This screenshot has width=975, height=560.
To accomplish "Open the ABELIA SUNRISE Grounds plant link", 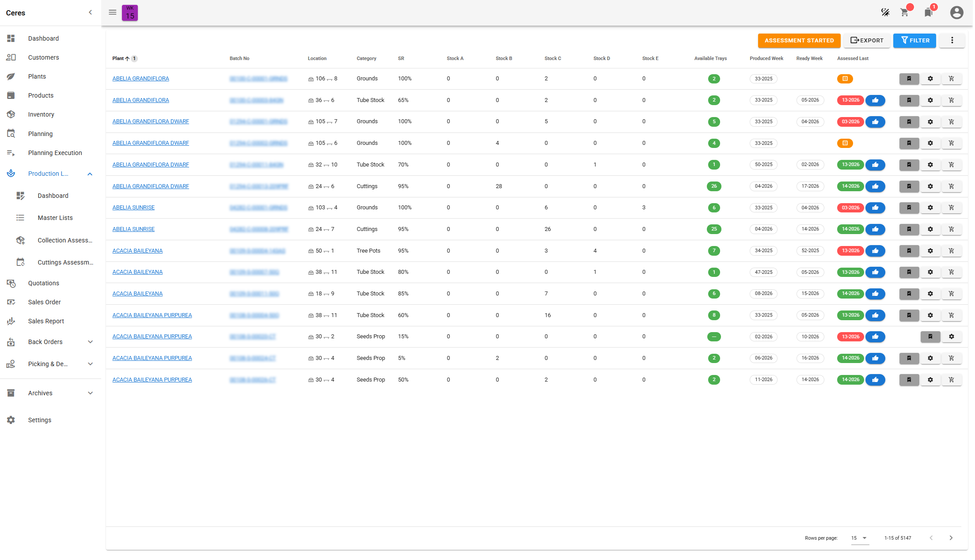I will click(x=133, y=208).
